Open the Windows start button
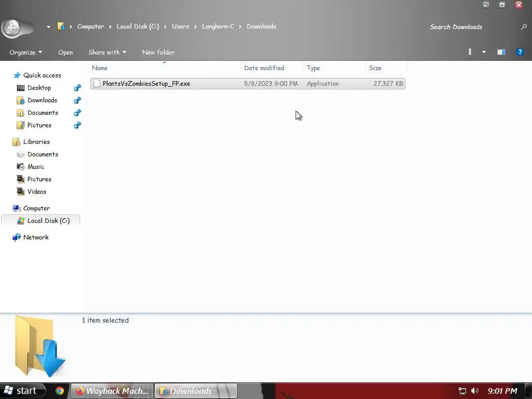This screenshot has width=532, height=399. click(x=22, y=391)
